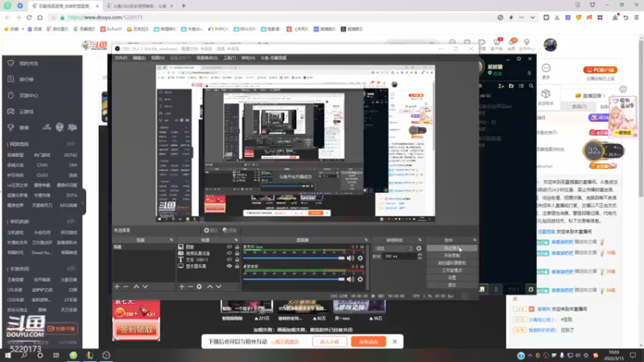The height and width of the screenshot is (362, 644).
Task: Pop out the scenes dock with its corner icon
Action: tap(171, 240)
